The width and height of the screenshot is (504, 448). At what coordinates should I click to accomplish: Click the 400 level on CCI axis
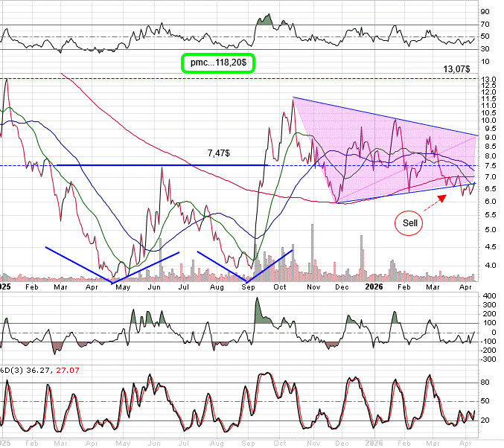[488, 296]
